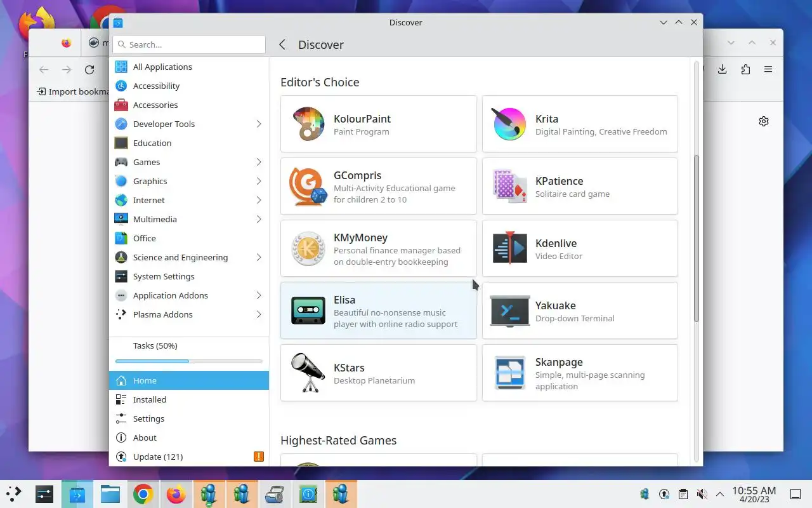Image resolution: width=812 pixels, height=508 pixels.
Task: Click the Firefox downloads icon
Action: coord(722,69)
